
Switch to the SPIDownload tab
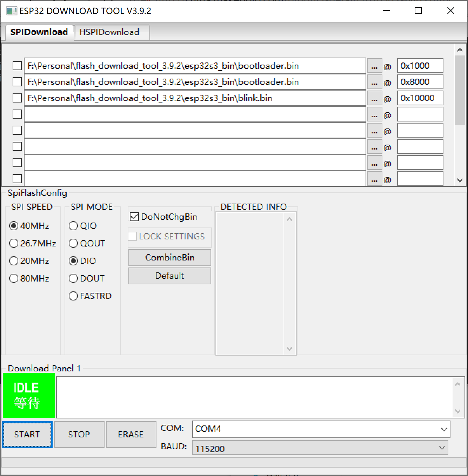coord(39,32)
